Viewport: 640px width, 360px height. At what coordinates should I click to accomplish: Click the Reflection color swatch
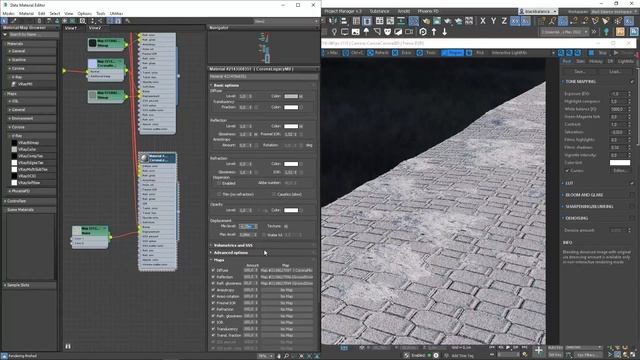point(291,126)
